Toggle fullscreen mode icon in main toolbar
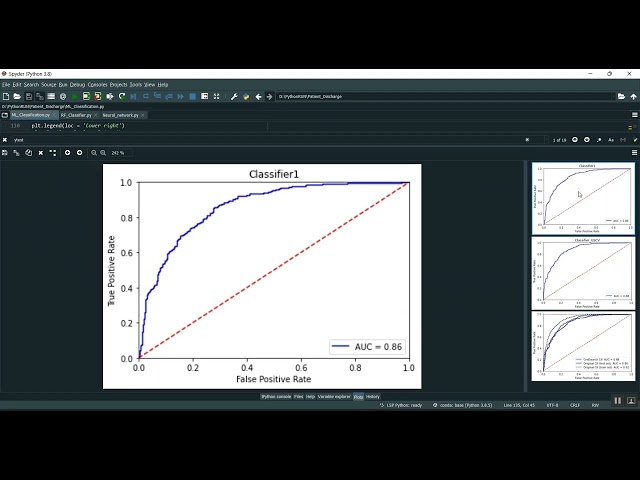Screen dimensions: 640x480 click(216, 96)
